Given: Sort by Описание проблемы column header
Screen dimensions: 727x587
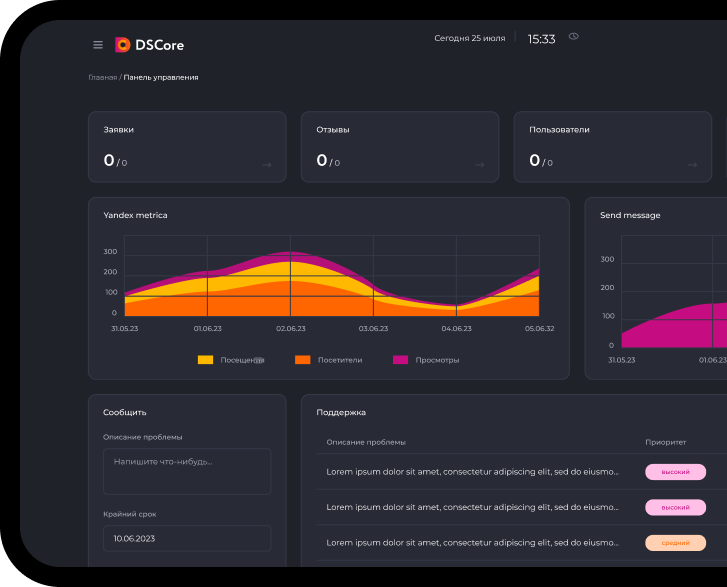Looking at the screenshot, I should pyautogui.click(x=366, y=442).
